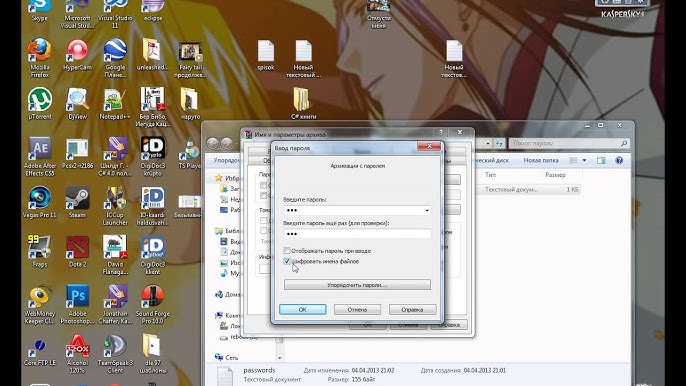This screenshot has width=686, height=386.
Task: Select the Alcohol 120% desktop icon
Action: 77,354
